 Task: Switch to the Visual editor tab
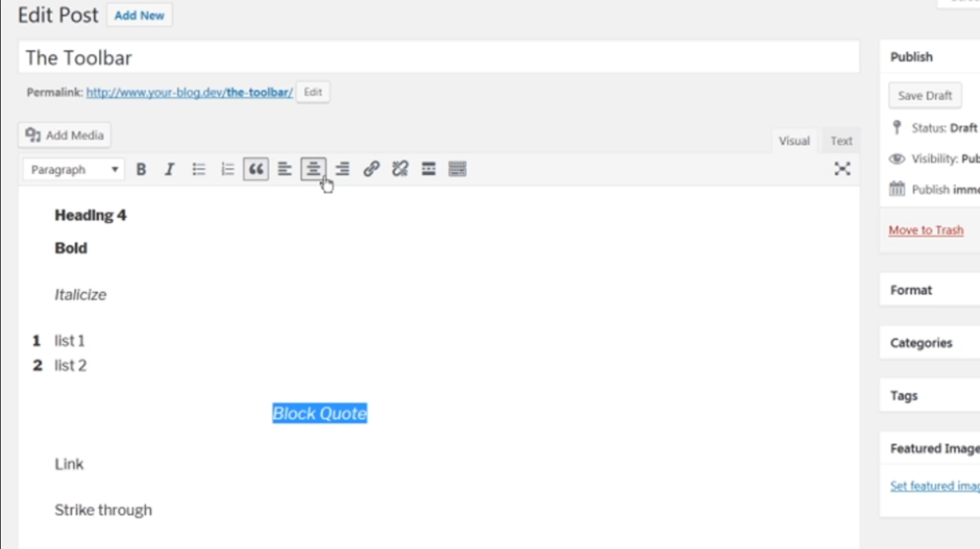(x=794, y=141)
